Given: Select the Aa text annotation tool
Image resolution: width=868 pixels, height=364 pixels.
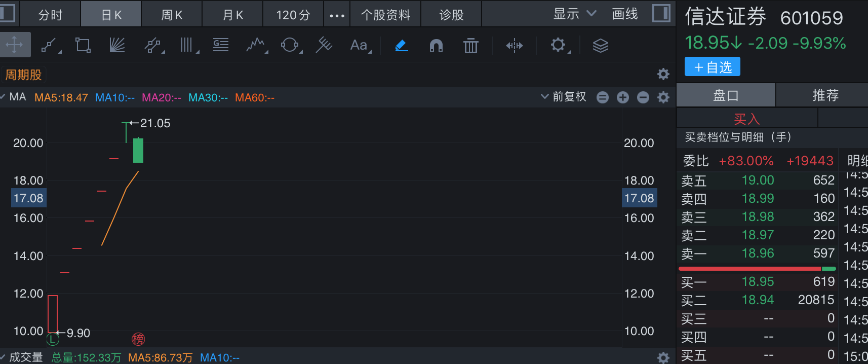Looking at the screenshot, I should coord(359,46).
